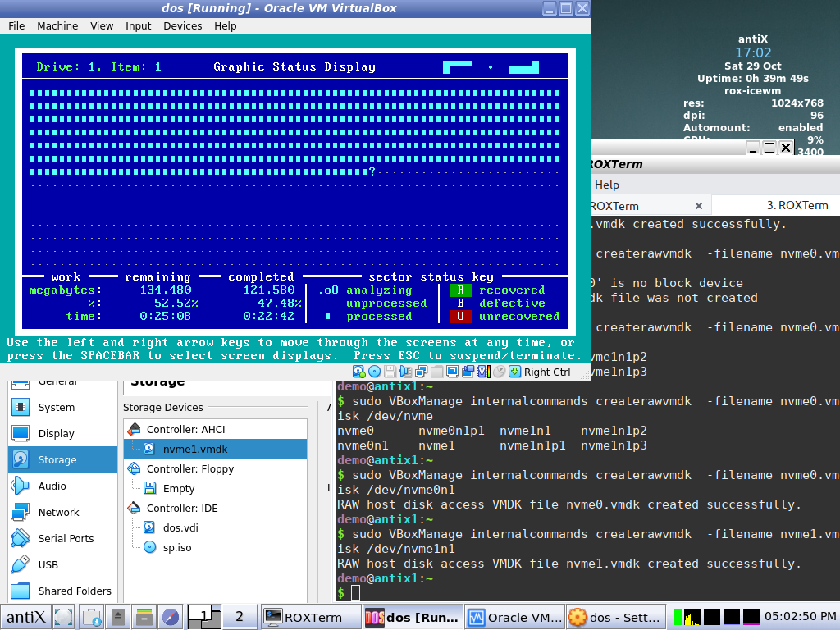Viewport: 840px width, 630px height.
Task: Open the Devices menu in VirtualBox
Action: pyautogui.click(x=182, y=25)
